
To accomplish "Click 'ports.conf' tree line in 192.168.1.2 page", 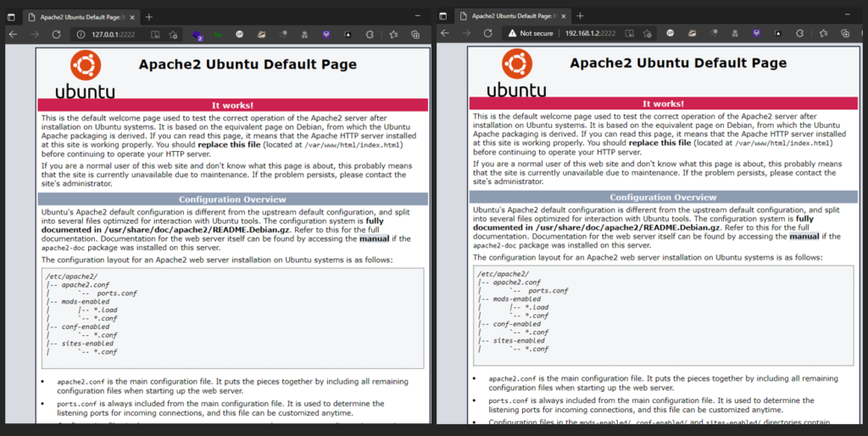I will (x=548, y=290).
